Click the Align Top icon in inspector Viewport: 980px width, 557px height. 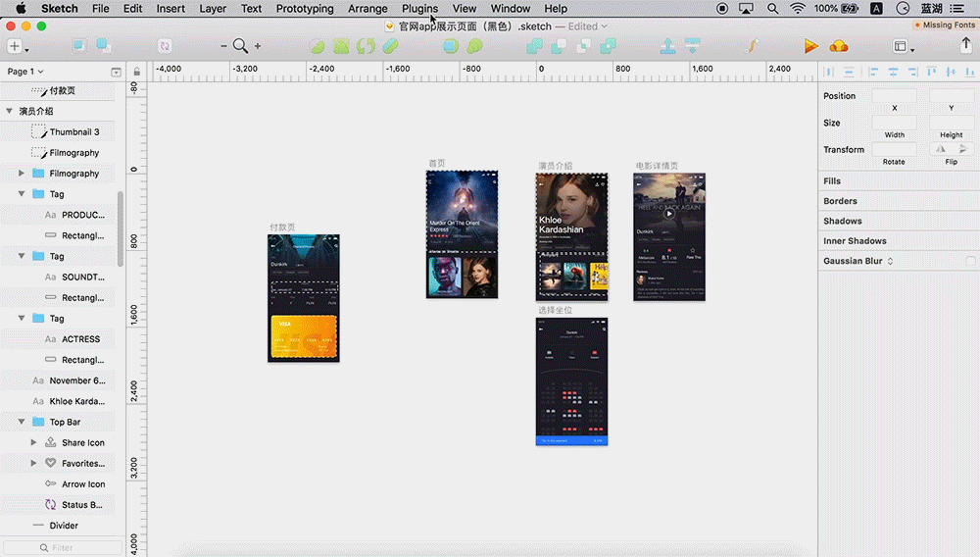[931, 72]
